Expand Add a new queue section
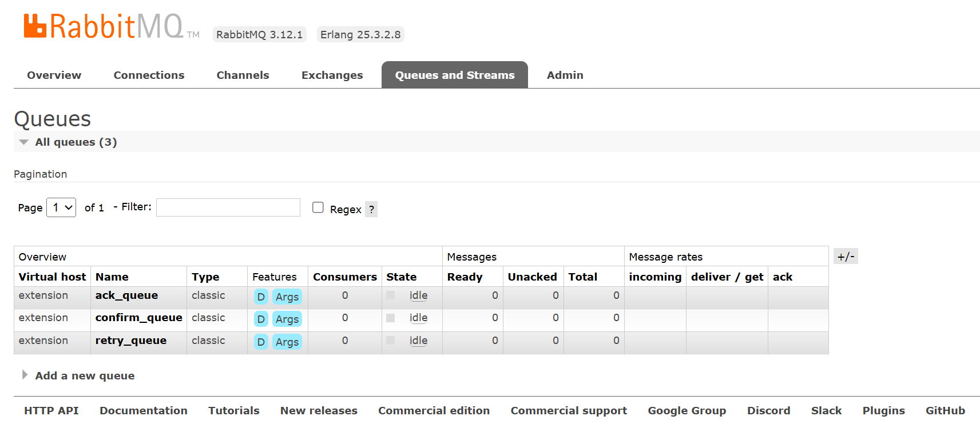 tap(84, 375)
